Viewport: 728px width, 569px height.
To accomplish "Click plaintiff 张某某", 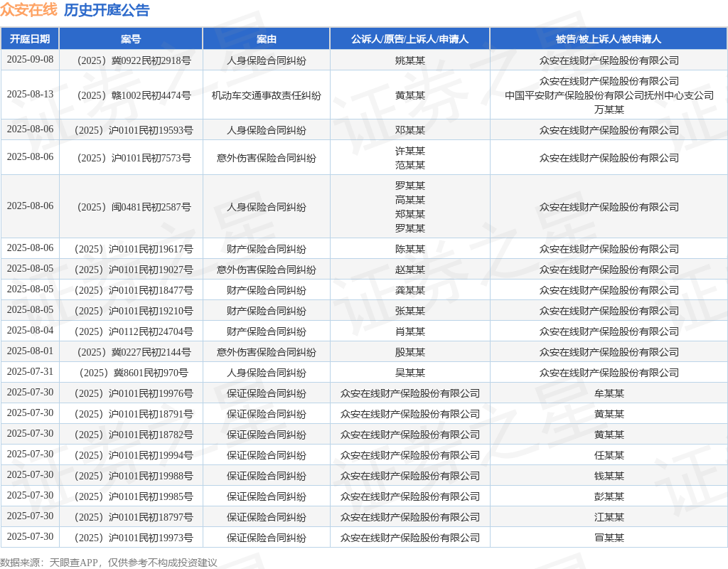I will (410, 311).
